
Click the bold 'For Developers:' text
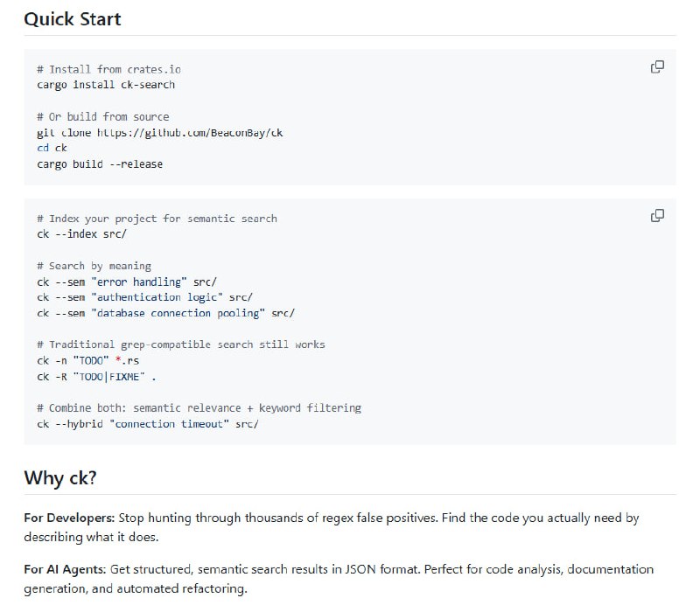(69, 518)
